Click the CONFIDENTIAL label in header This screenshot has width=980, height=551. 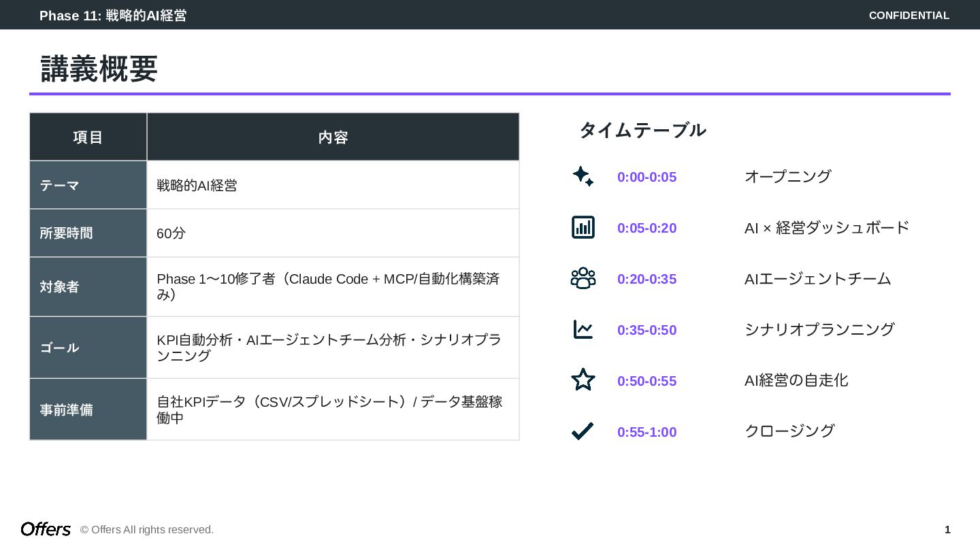tap(909, 16)
